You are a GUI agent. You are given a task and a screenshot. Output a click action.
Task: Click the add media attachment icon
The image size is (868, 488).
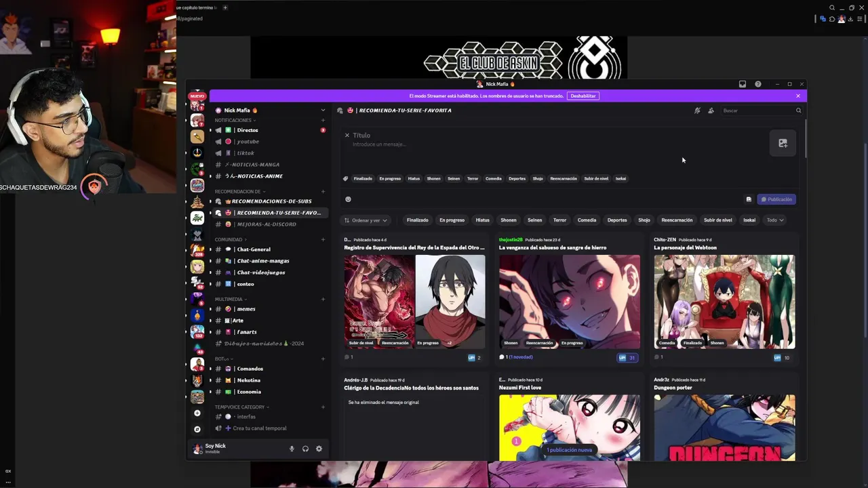[783, 143]
